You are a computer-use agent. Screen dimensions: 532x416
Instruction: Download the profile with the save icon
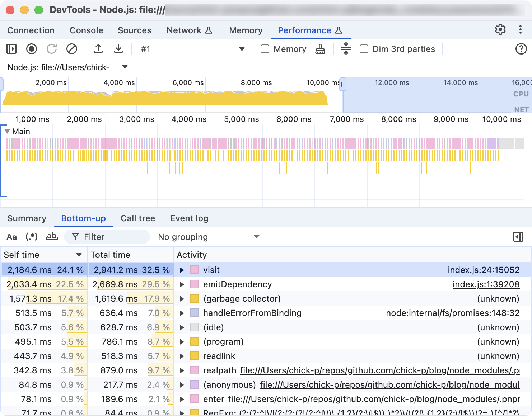click(x=118, y=49)
